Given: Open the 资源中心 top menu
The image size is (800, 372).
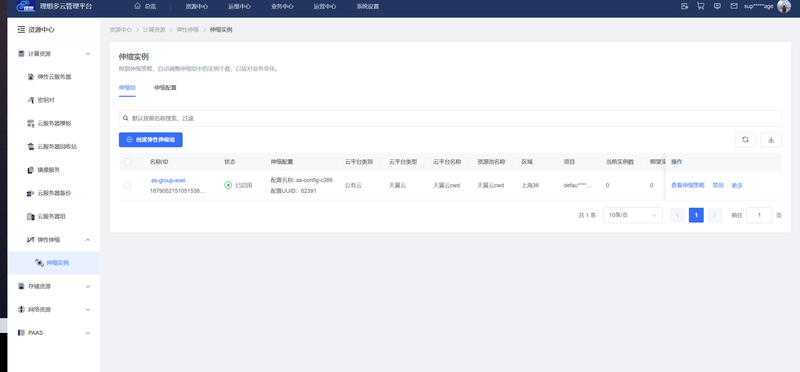Looking at the screenshot, I should 196,7.
